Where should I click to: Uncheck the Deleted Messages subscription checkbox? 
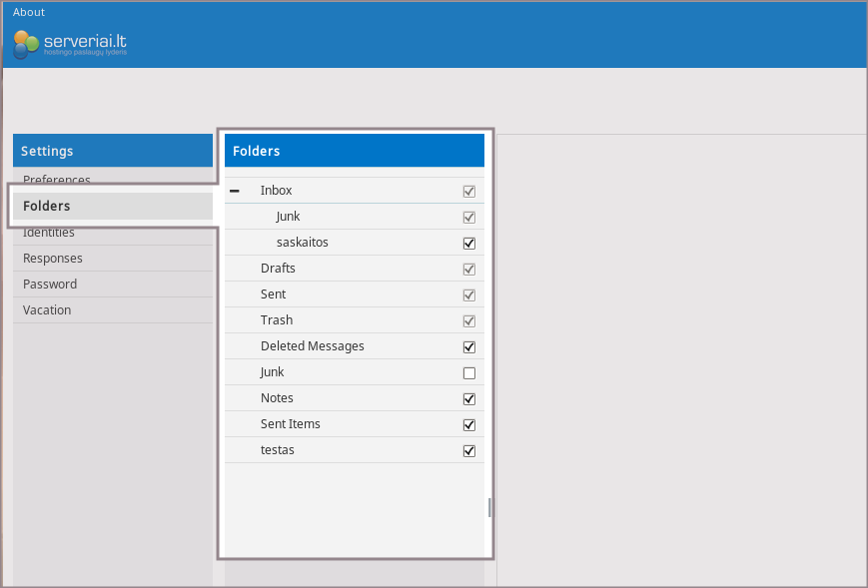pyautogui.click(x=468, y=347)
